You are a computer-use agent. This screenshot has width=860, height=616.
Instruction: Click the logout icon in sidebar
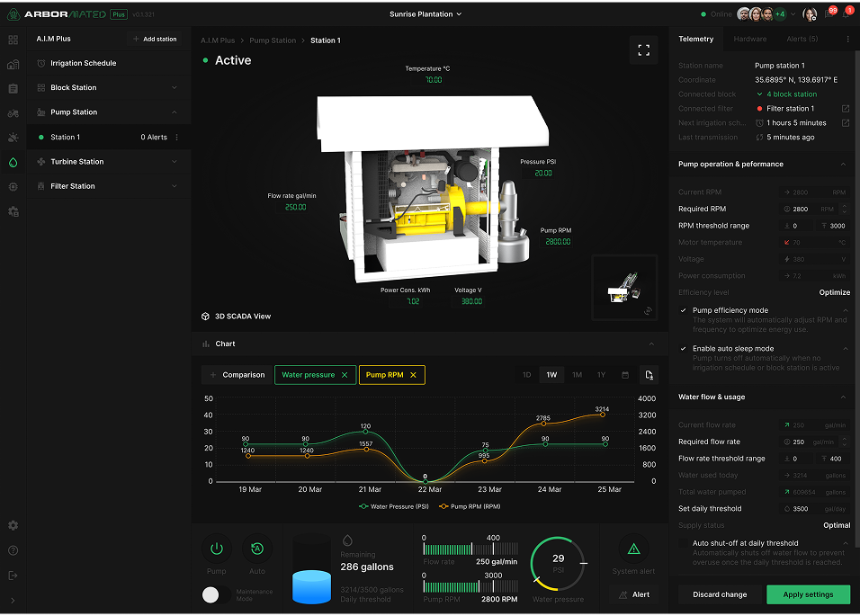coord(13,576)
